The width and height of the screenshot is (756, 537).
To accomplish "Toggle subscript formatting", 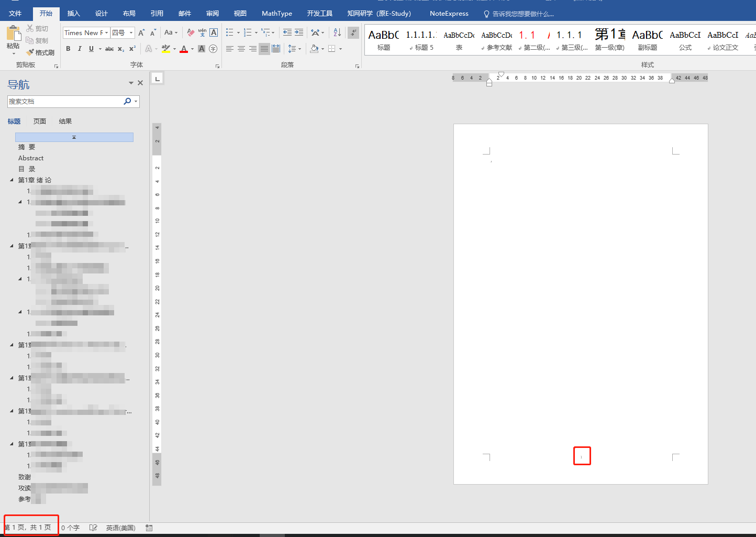I will pyautogui.click(x=121, y=49).
